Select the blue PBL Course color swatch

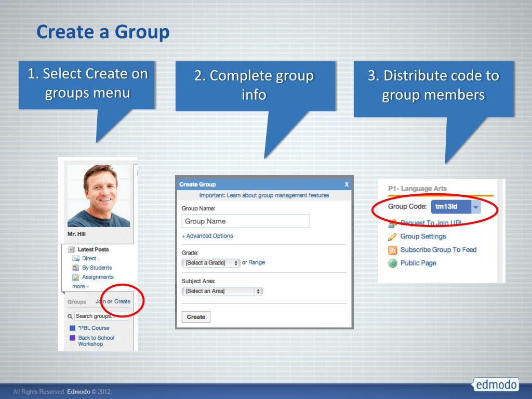point(72,328)
